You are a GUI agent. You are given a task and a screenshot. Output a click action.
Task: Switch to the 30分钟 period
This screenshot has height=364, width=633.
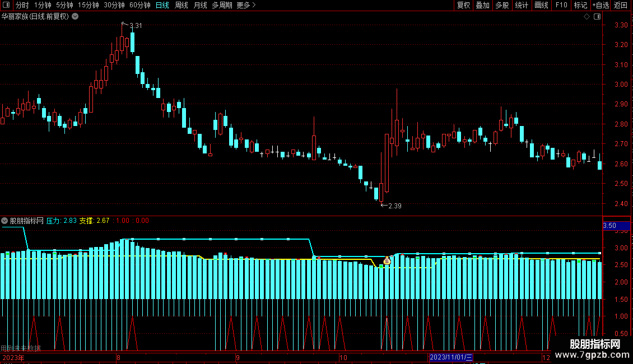click(x=114, y=5)
